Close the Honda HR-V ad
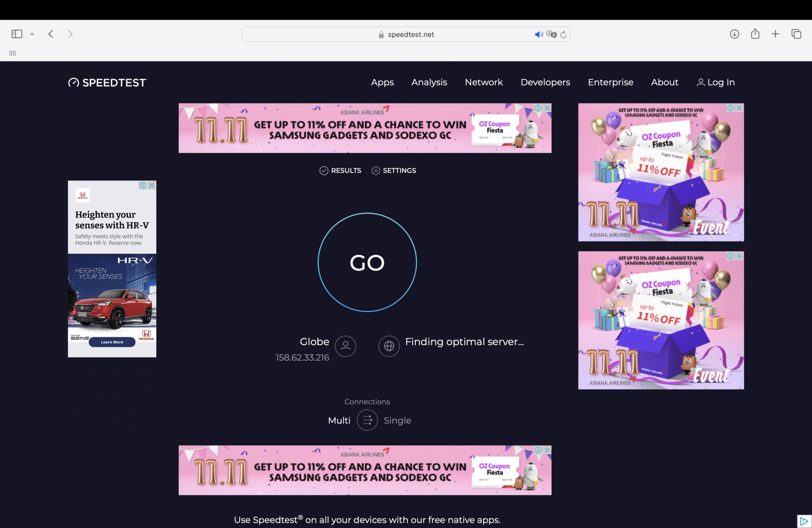This screenshot has height=528, width=812. pyautogui.click(x=151, y=185)
